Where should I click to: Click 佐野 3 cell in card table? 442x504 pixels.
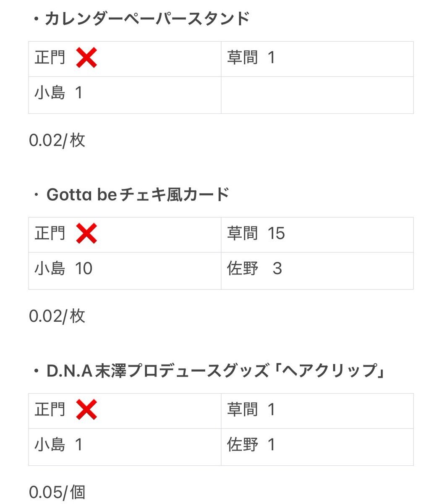tap(317, 271)
